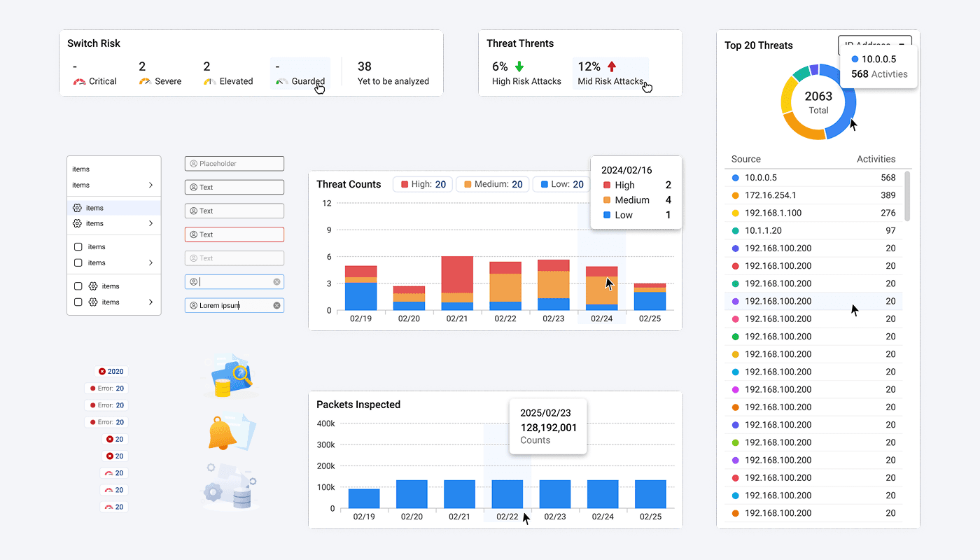Viewport: 980px width, 560px height.
Task: Click blue Low segment of 02/19 Threat Counts bar
Action: coord(361,296)
